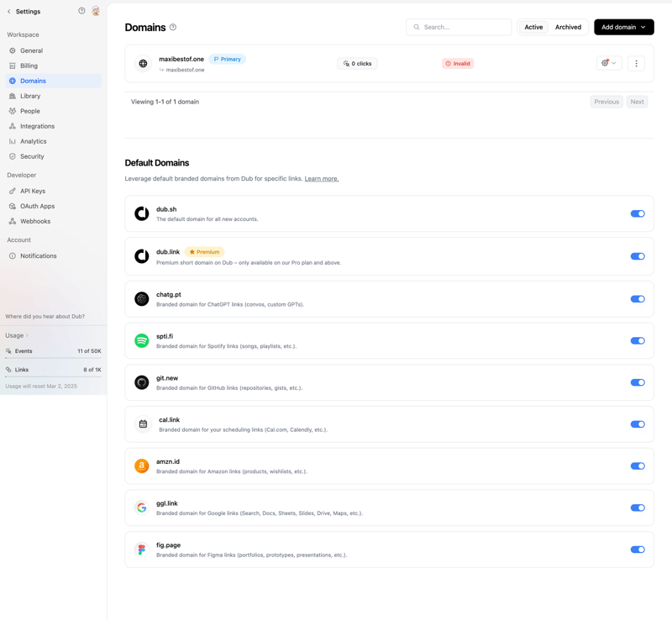Open the Add domain dropdown
The image size is (672, 621).
pyautogui.click(x=623, y=27)
